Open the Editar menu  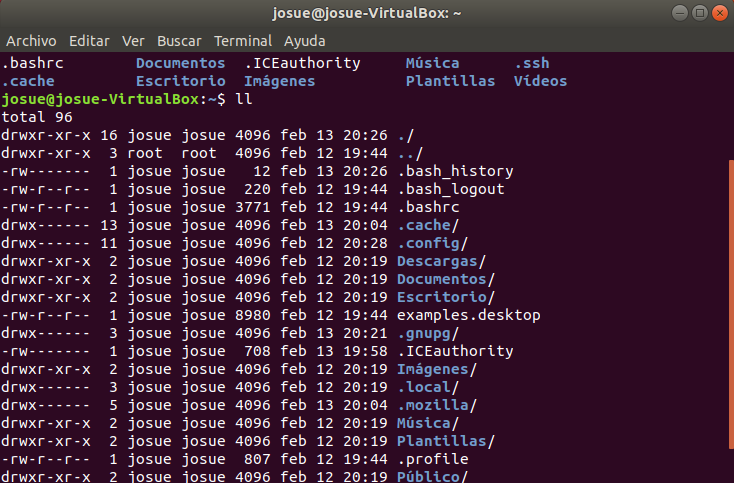tap(89, 41)
